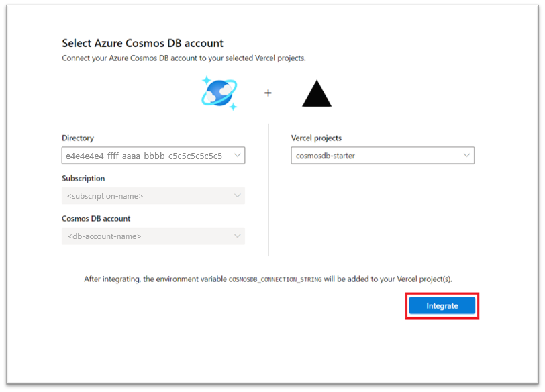Click the Integrate button
The image size is (545, 392).
click(x=442, y=306)
